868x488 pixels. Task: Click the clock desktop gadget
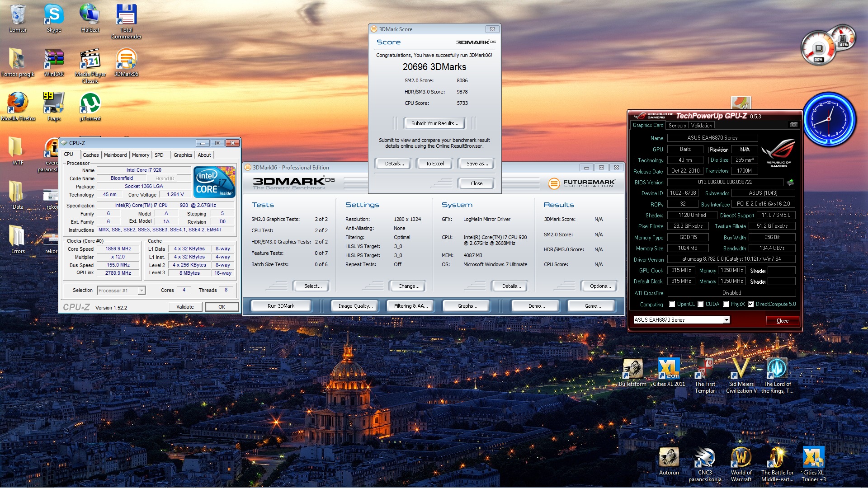pyautogui.click(x=829, y=119)
